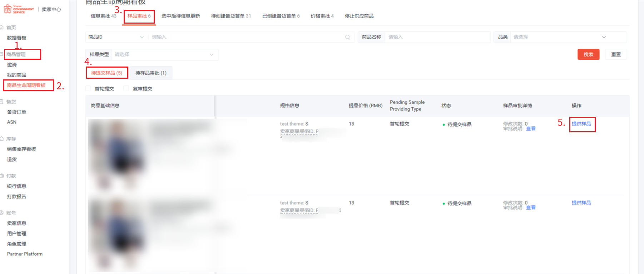Screen dimensions: 644x274
Task: Click first row's 待提交样品 status
Action: [x=457, y=124]
